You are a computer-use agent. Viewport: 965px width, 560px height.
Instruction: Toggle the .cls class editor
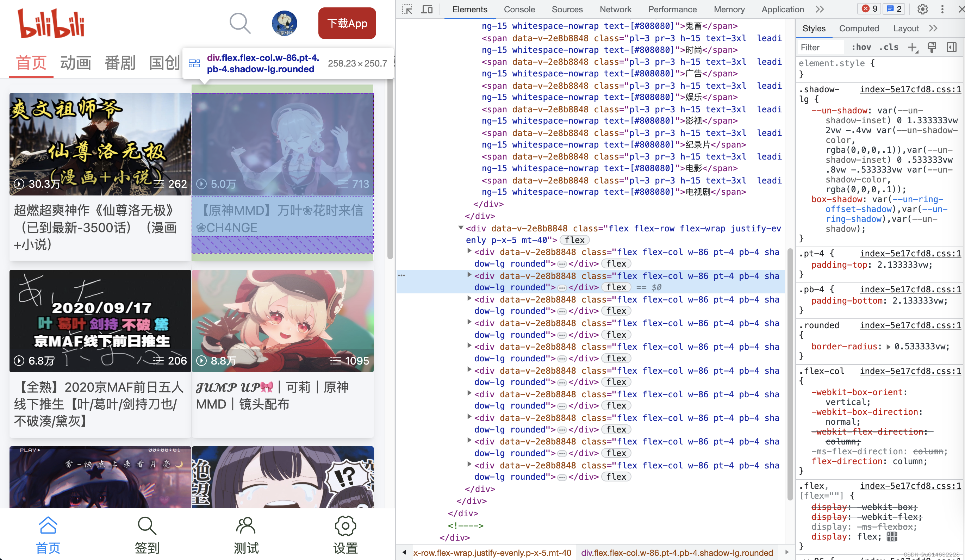pyautogui.click(x=888, y=47)
